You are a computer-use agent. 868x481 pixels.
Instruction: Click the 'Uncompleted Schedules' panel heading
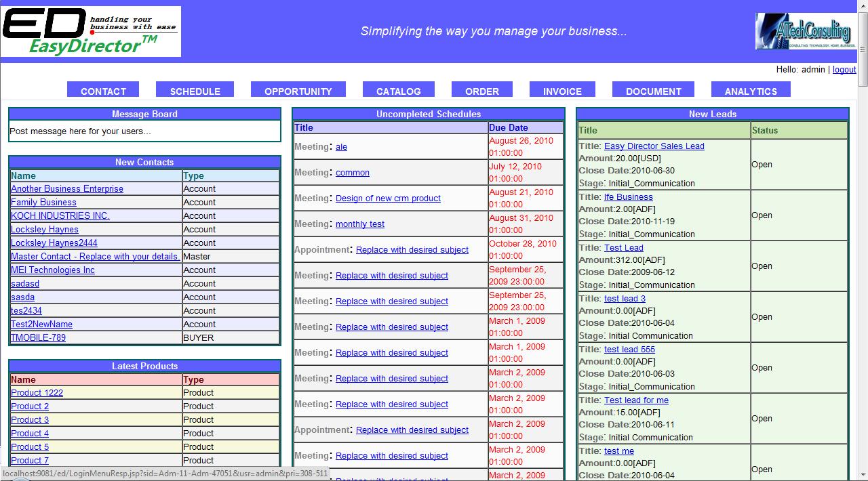click(x=429, y=114)
